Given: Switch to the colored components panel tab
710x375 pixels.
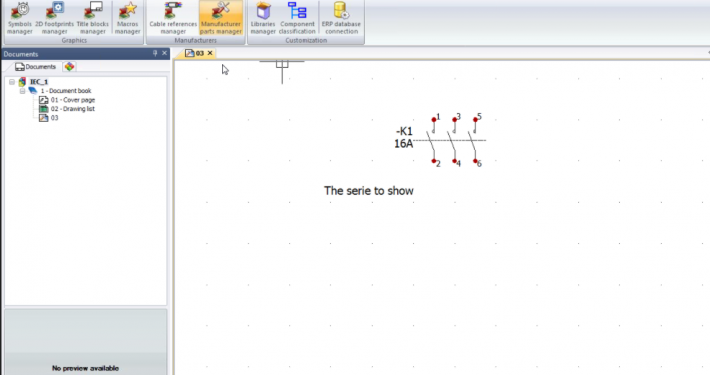Looking at the screenshot, I should point(69,67).
